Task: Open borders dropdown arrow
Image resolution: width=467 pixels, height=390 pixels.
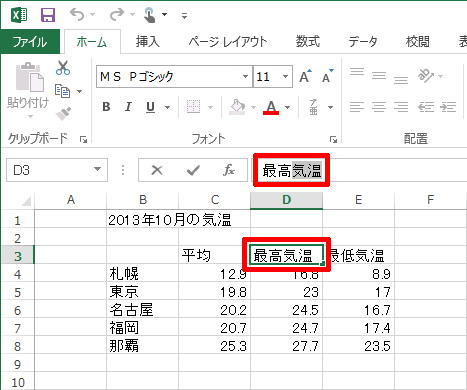Action: [x=210, y=107]
